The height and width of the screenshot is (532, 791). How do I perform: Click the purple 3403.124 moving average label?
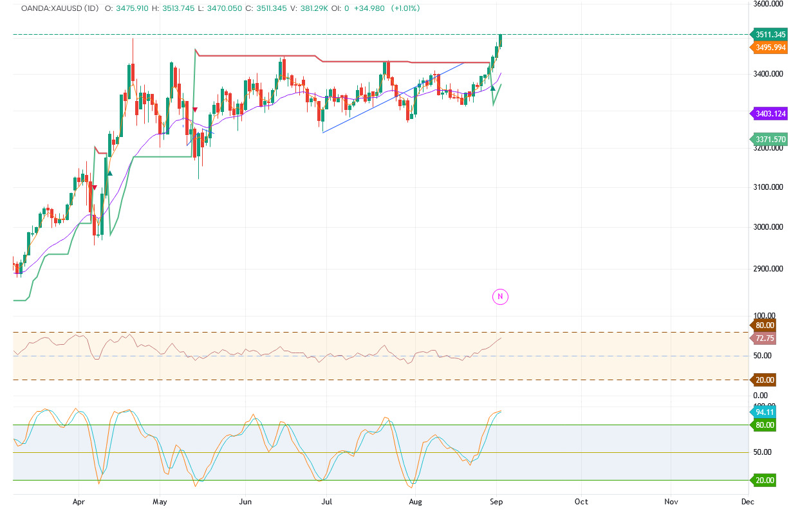coord(770,114)
